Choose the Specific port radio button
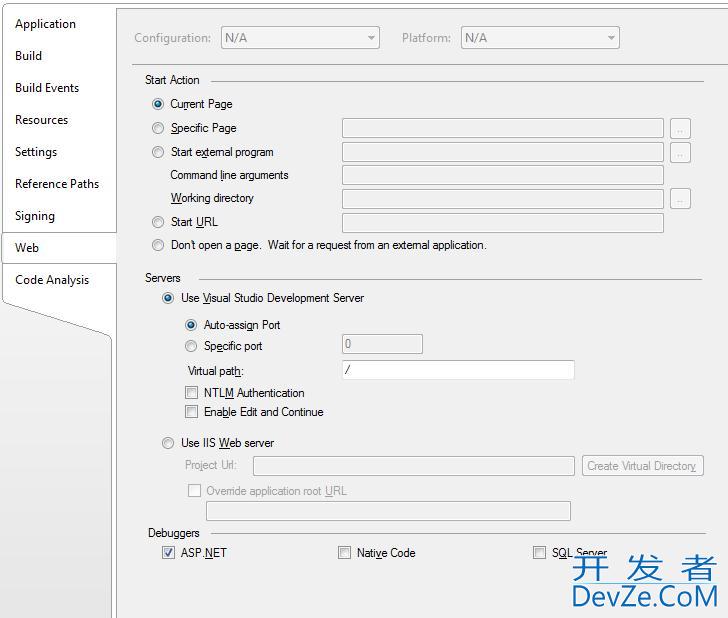 pos(191,346)
